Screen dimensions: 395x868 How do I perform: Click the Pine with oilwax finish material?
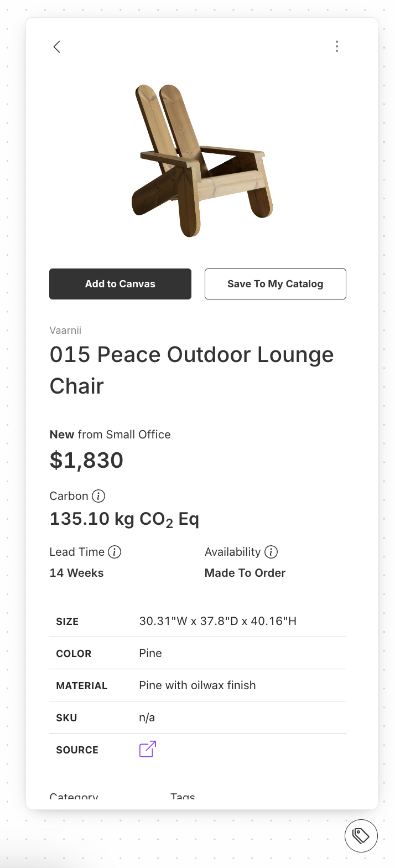click(x=197, y=685)
